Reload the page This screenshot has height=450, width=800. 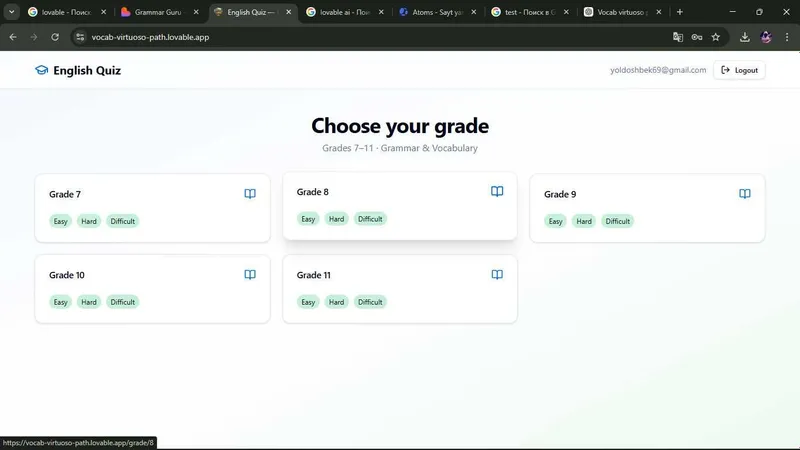point(55,37)
